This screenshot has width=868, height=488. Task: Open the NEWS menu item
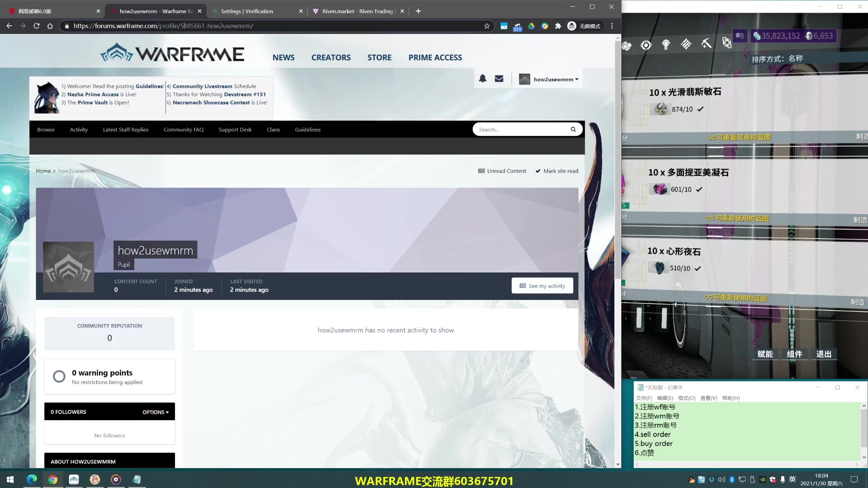[283, 57]
